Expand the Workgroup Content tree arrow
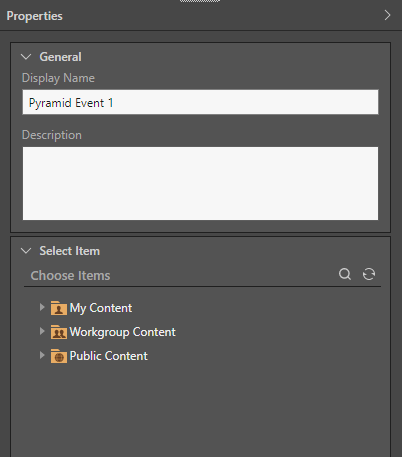The height and width of the screenshot is (457, 402). pyautogui.click(x=42, y=331)
